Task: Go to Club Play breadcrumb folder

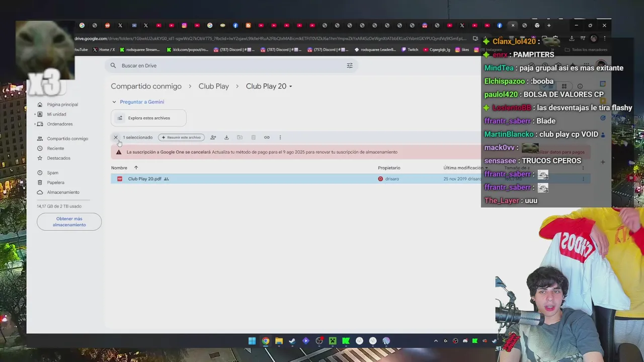Action: click(213, 86)
